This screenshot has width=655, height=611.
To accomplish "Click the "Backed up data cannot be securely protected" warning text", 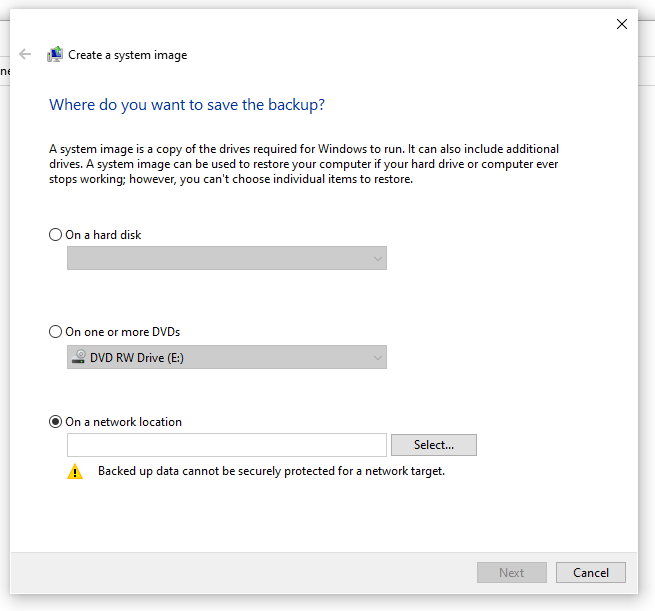I will 271,471.
